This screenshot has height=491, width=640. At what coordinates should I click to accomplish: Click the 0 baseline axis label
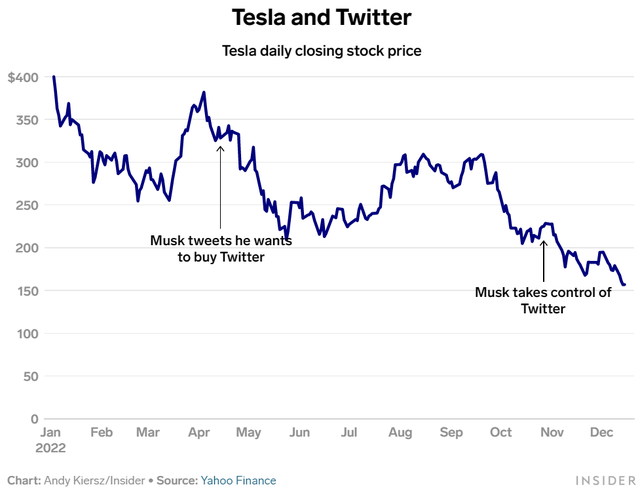tap(35, 419)
